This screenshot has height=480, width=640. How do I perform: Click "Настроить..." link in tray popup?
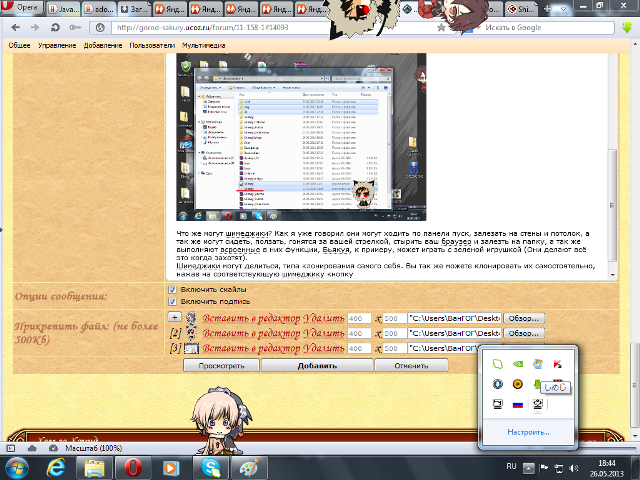click(526, 432)
